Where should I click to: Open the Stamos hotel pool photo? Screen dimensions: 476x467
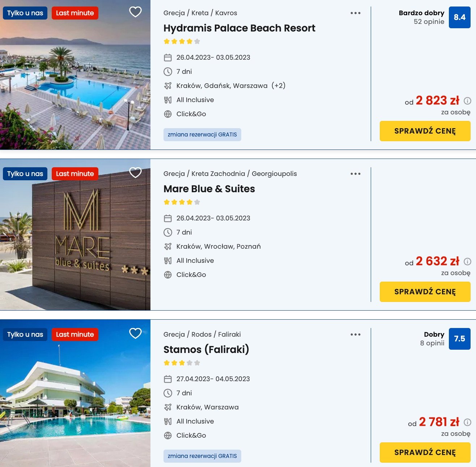[75, 393]
